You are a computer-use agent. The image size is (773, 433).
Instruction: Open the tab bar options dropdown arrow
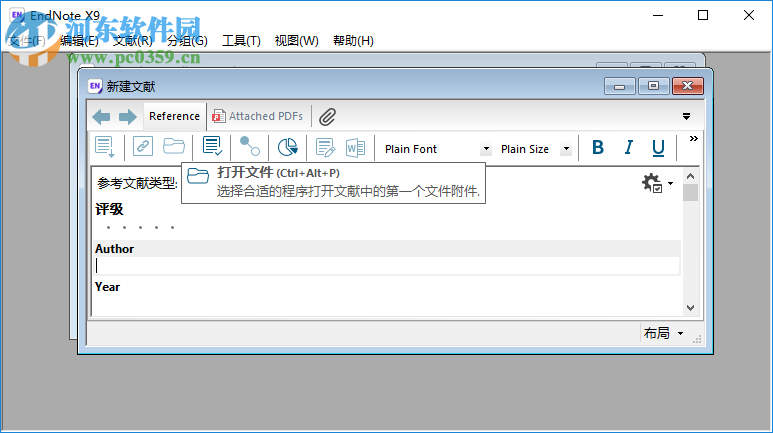click(686, 116)
